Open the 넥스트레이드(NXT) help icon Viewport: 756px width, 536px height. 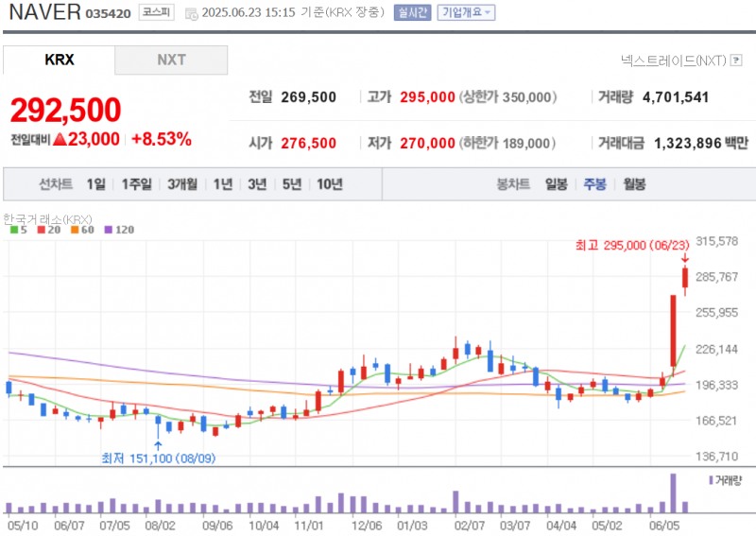coord(736,60)
